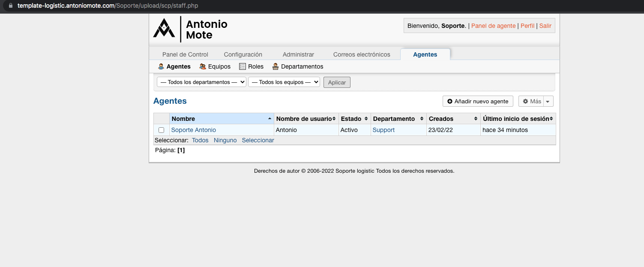The image size is (644, 267).
Task: Click Salir to log out
Action: (x=545, y=26)
